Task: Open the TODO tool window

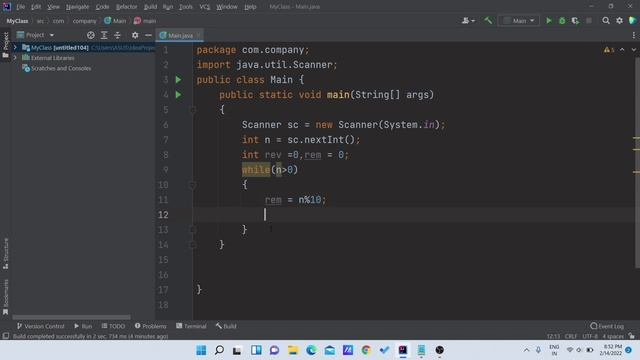Action: (x=113, y=326)
